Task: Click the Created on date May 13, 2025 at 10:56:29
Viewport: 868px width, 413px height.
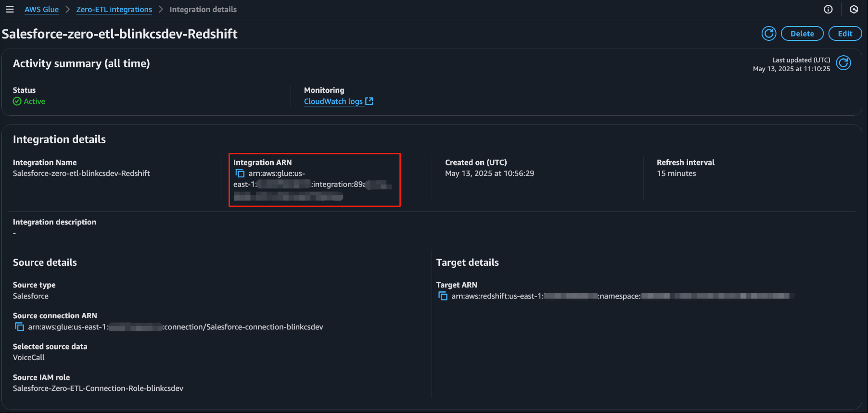Action: coord(489,174)
